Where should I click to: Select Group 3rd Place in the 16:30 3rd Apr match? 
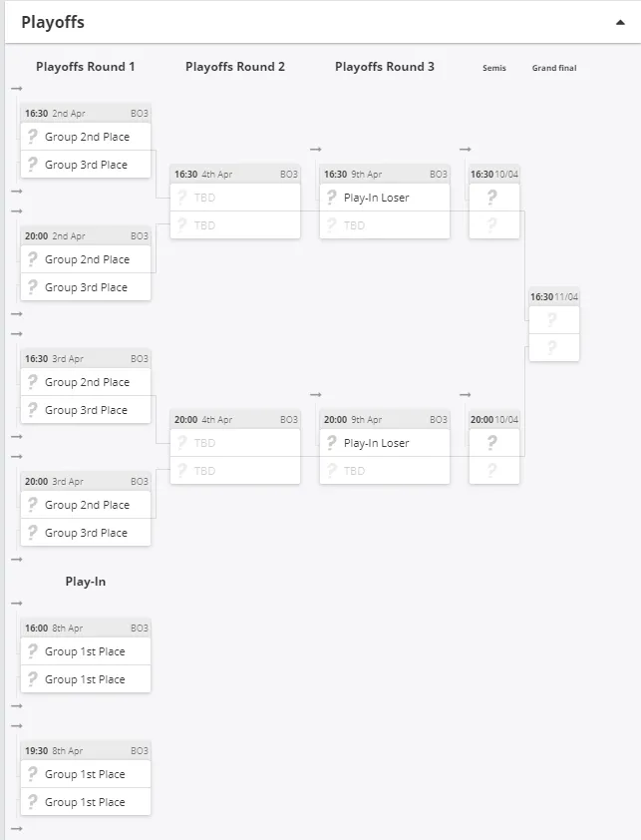(x=86, y=410)
